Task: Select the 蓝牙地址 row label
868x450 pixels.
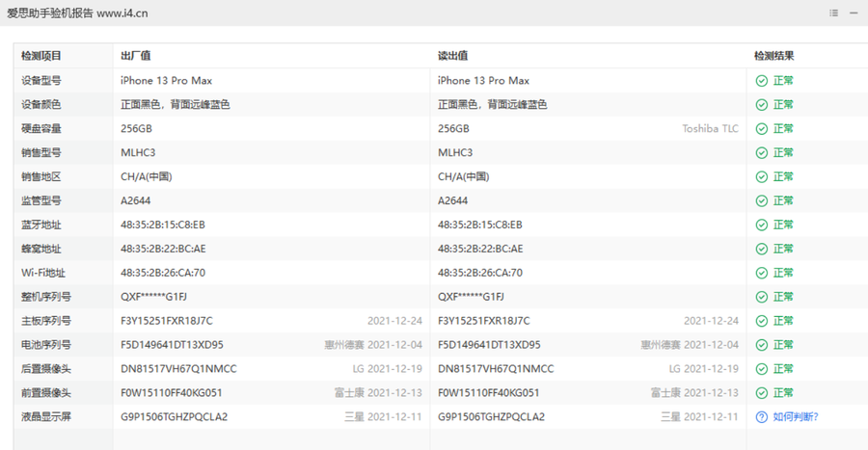Action: click(x=41, y=225)
